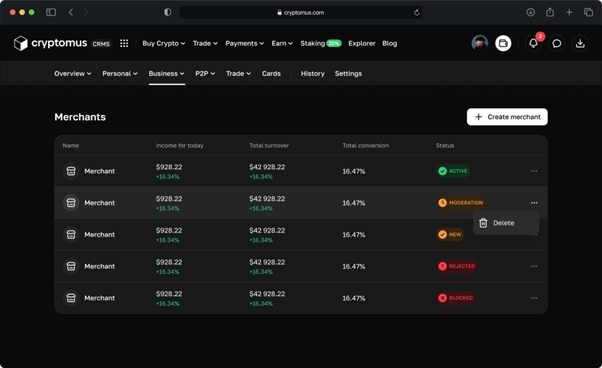
Task: Click the Merchants heading
Action: coord(80,117)
